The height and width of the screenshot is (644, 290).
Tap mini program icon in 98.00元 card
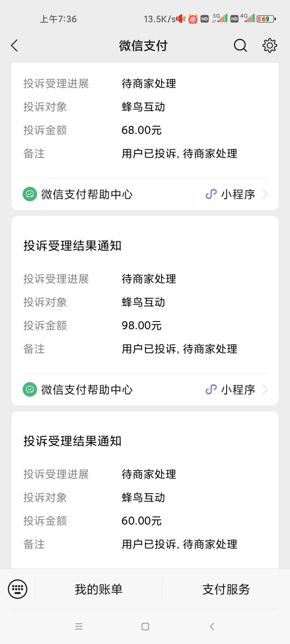coord(211,390)
